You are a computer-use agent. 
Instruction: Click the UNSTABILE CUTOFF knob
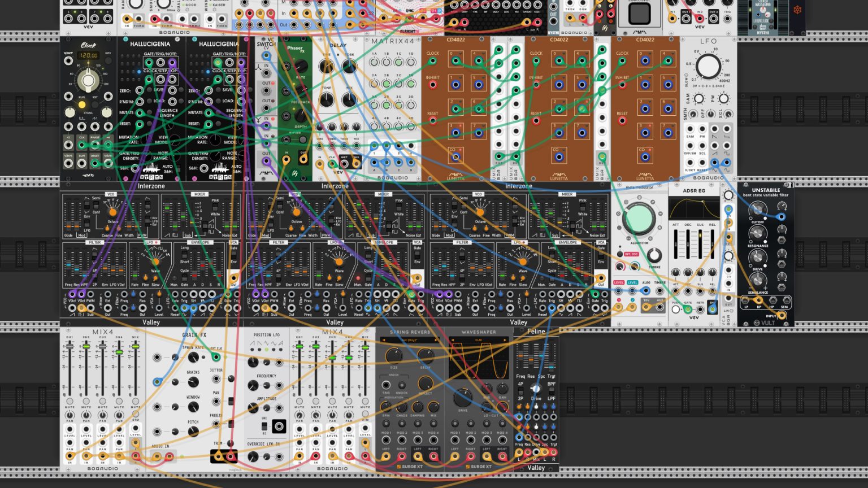coord(758,210)
